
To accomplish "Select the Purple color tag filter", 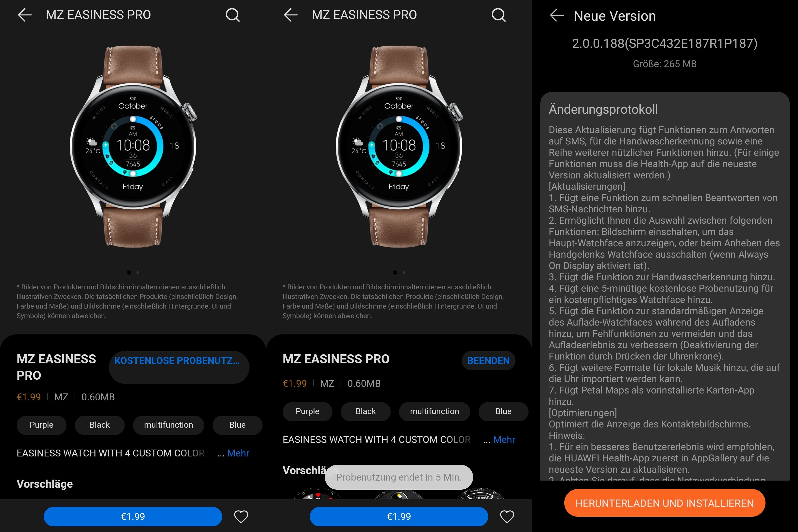I will [42, 424].
